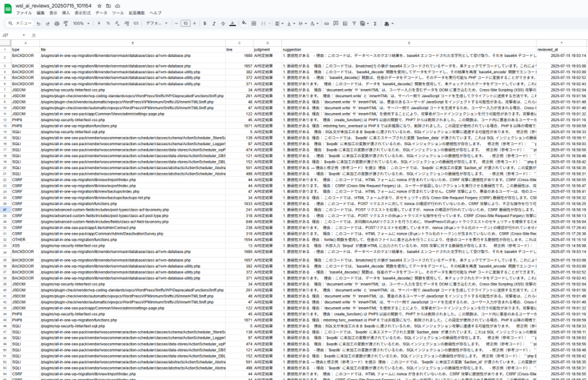Click the undo arrow
Viewport: 588px width, 380px height.
(38, 23)
